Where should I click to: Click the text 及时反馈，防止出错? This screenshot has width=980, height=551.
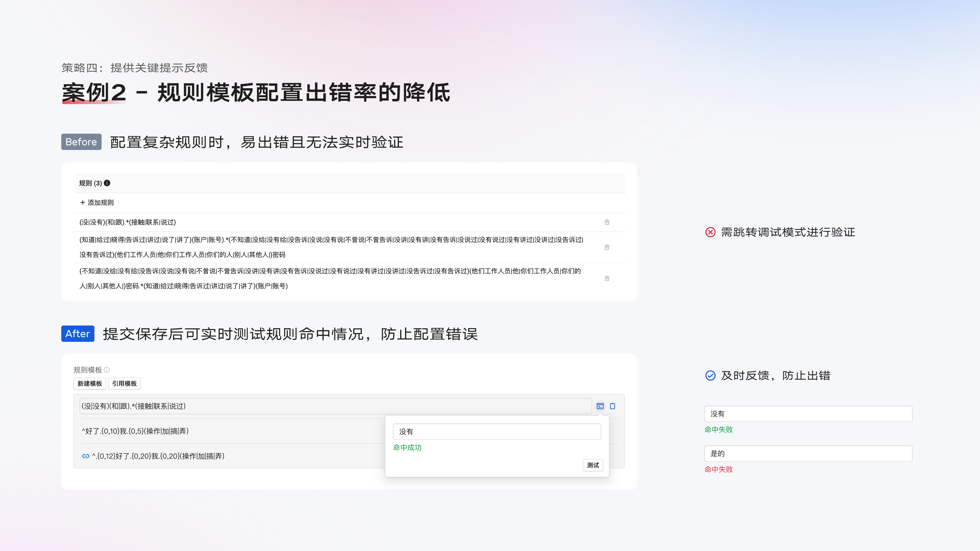coord(776,375)
